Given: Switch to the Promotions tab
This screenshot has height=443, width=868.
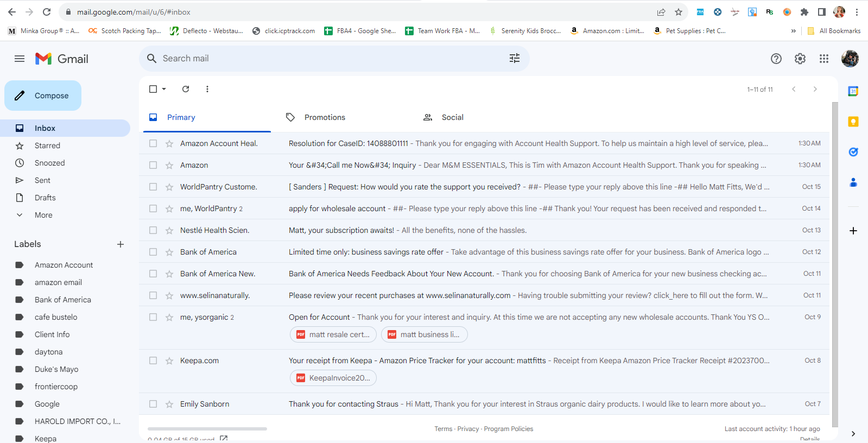Looking at the screenshot, I should (344, 117).
